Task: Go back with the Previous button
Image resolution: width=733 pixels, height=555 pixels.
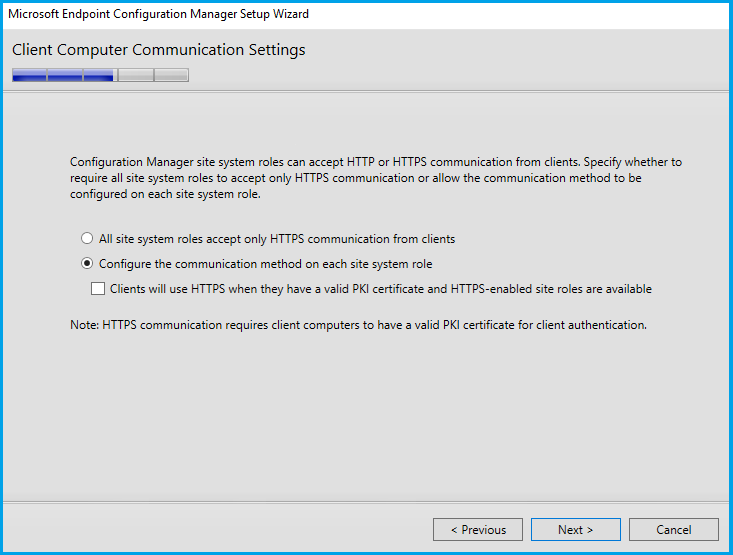Action: point(478,530)
